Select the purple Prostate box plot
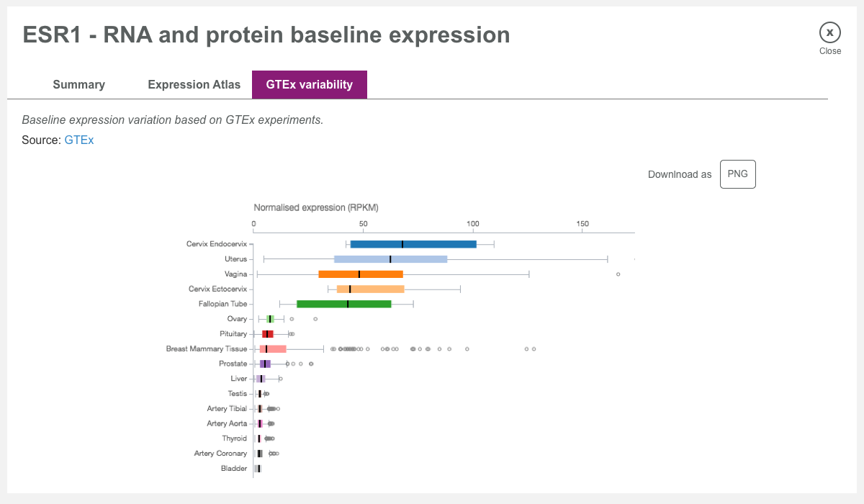This screenshot has height=504, width=864. pyautogui.click(x=265, y=364)
